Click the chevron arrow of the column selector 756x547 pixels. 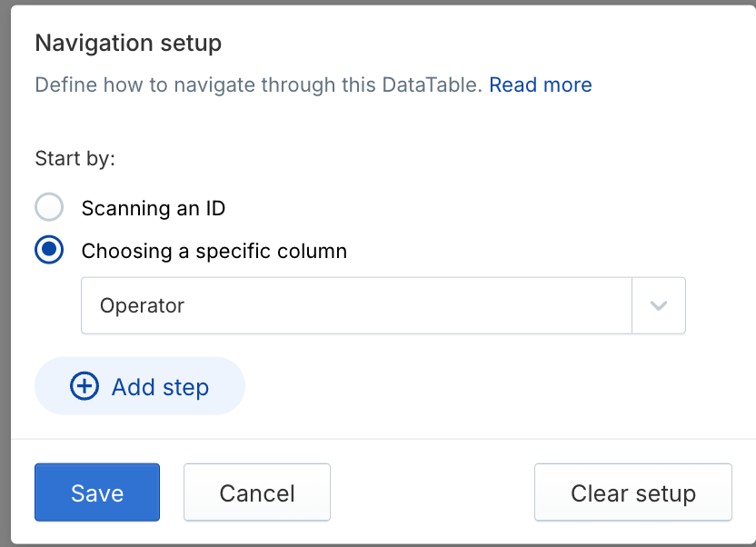[659, 306]
